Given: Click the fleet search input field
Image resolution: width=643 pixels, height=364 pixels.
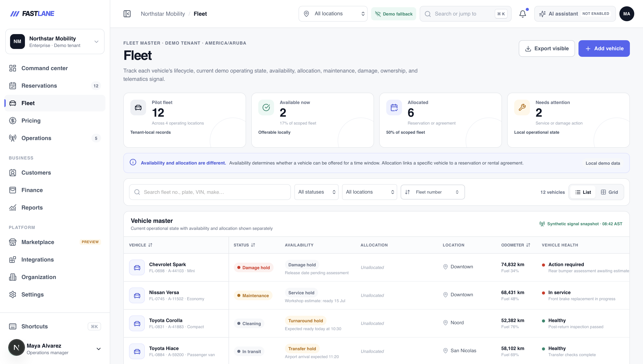Looking at the screenshot, I should pyautogui.click(x=210, y=192).
